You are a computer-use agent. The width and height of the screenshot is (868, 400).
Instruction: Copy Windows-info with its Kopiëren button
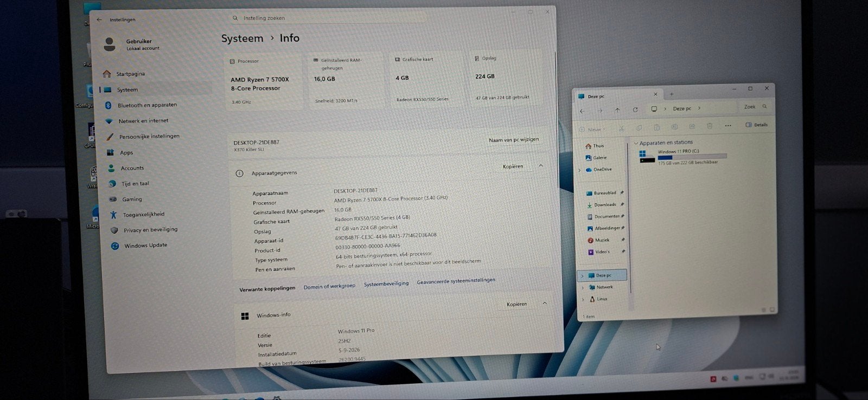coord(516,304)
